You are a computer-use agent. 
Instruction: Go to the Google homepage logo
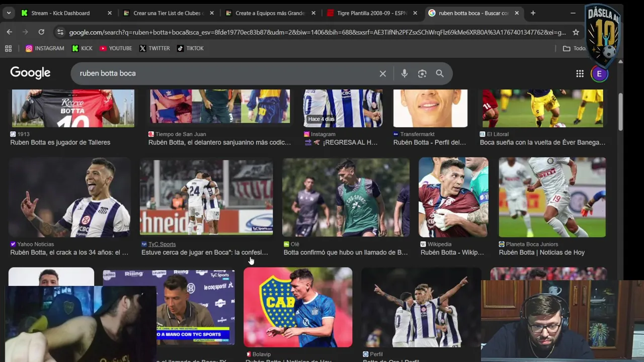pos(30,73)
